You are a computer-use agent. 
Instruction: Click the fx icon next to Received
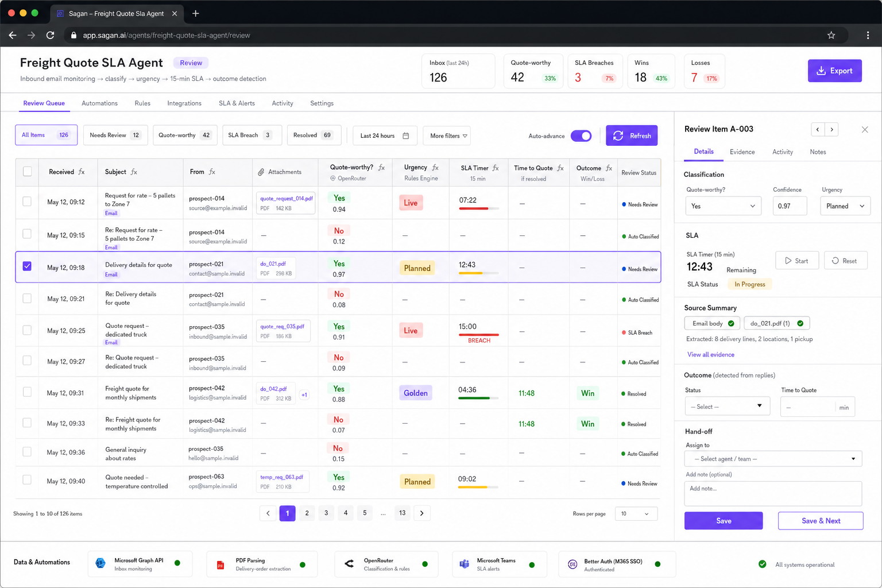82,172
